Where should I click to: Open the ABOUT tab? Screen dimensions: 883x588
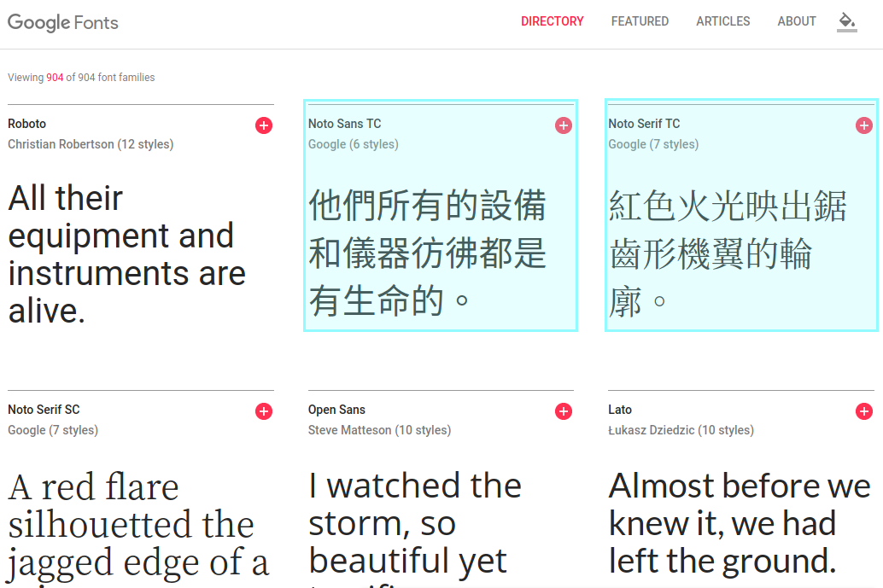click(797, 21)
